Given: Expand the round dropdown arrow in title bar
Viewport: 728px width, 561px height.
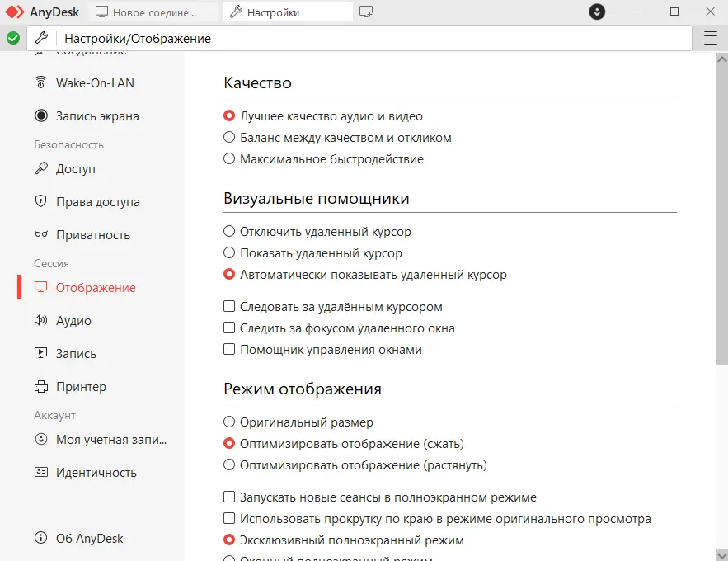Looking at the screenshot, I should tap(597, 12).
